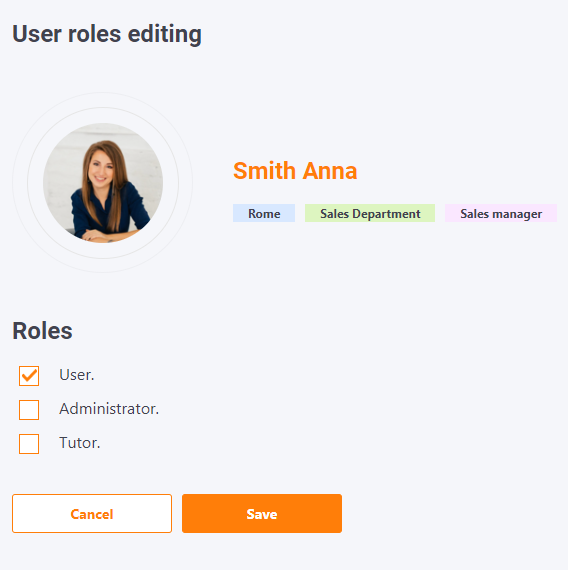Click the word 'manager' in the pink tag
Screen dimensions: 568x570
coord(517,214)
